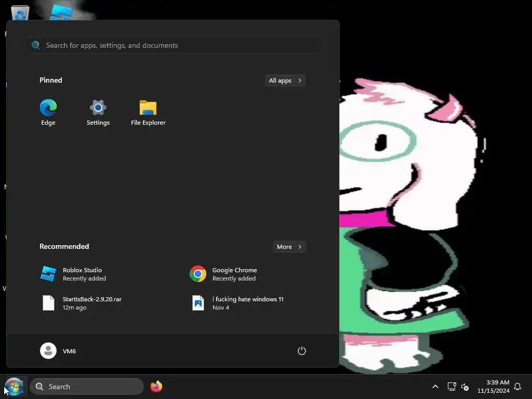Click the 'StartIsBack-2.9.20.rar' file name
The height and width of the screenshot is (399, 532).
click(92, 299)
